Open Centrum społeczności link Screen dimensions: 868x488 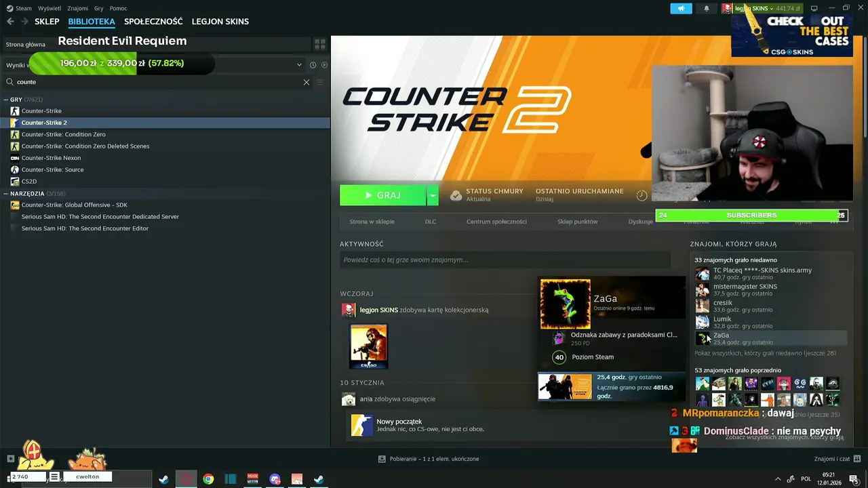click(496, 222)
